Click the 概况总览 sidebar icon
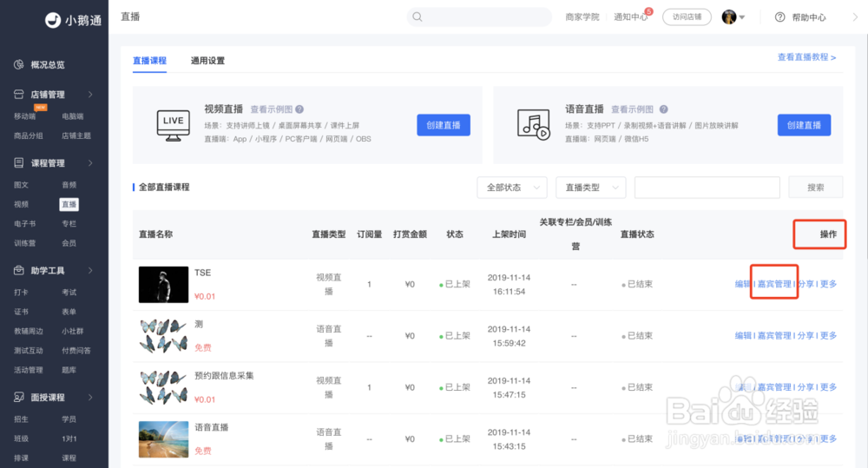868x468 pixels. tap(19, 65)
